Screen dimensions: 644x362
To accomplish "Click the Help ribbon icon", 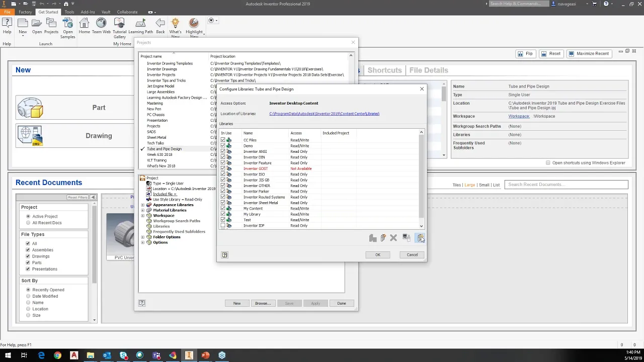I will coord(7,24).
